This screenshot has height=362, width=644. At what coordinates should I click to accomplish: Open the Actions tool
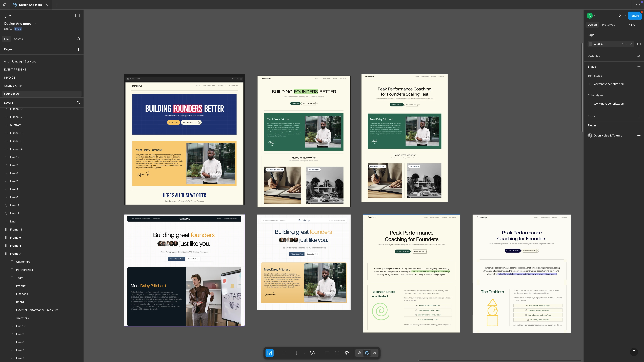347,353
